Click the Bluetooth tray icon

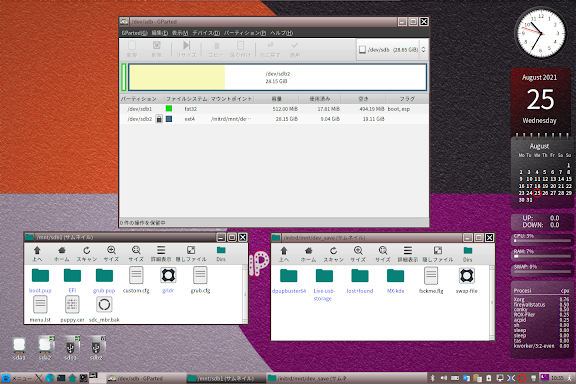[433, 378]
